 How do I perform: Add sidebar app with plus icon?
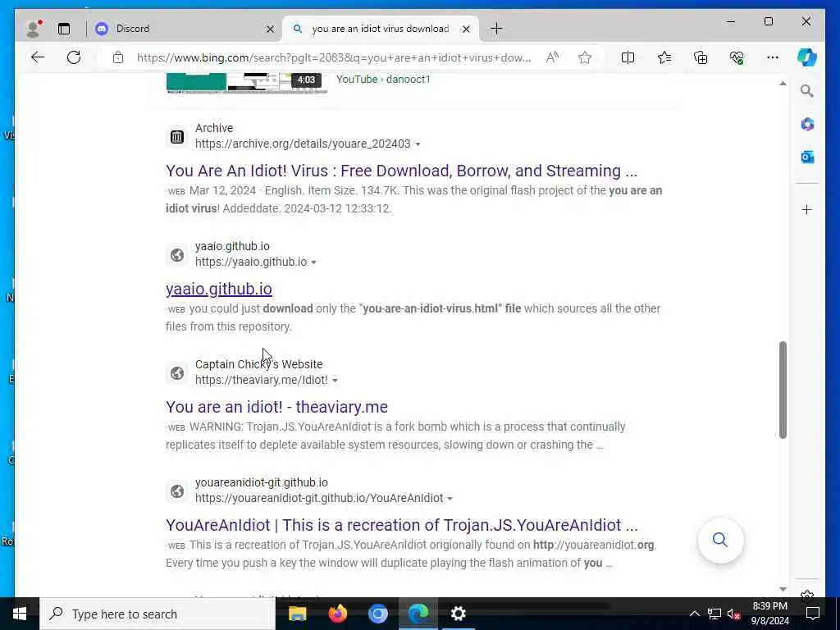[x=807, y=209]
